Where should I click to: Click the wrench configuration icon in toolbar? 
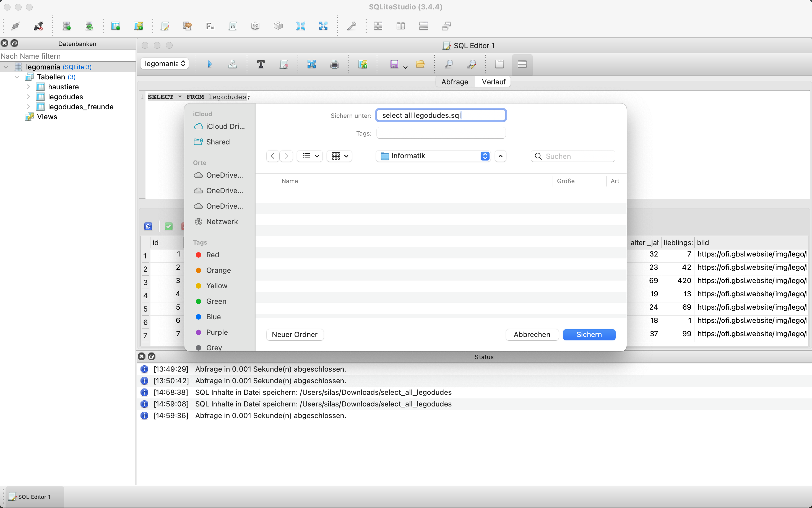click(351, 26)
